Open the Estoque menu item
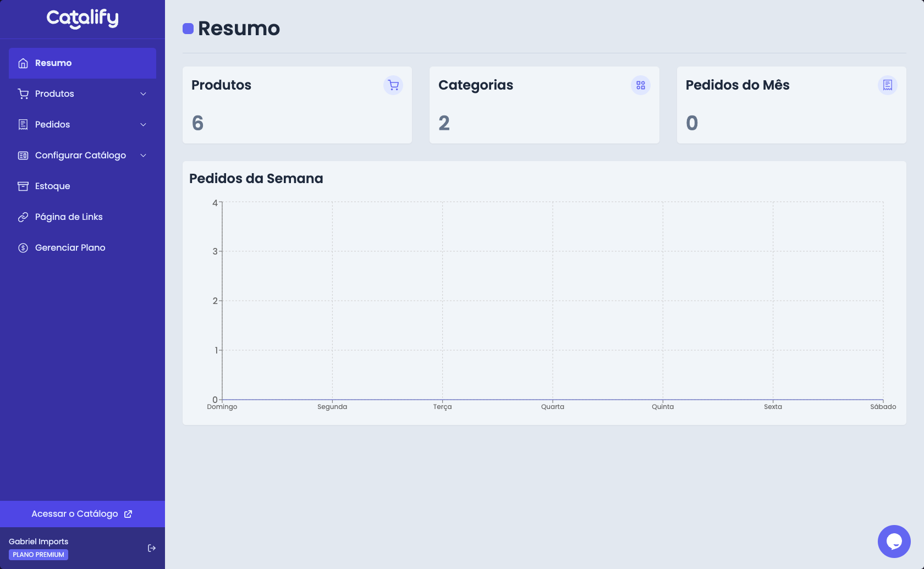The height and width of the screenshot is (569, 924). tap(53, 186)
